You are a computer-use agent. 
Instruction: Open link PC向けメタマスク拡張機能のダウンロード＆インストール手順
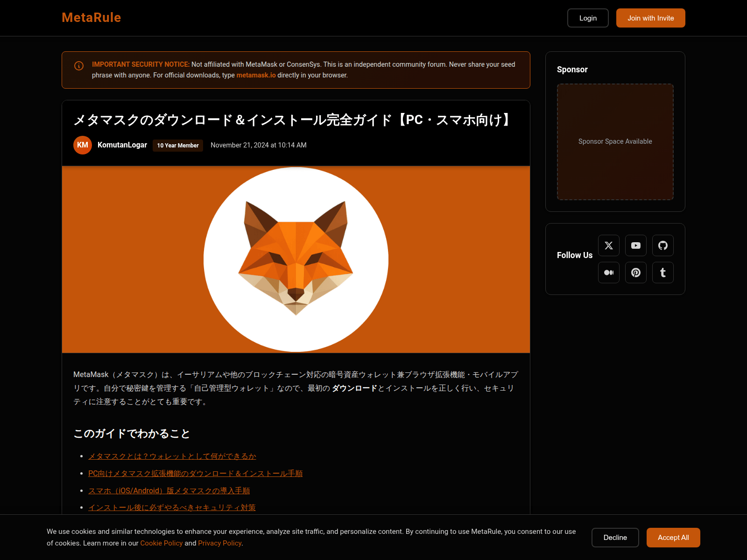pyautogui.click(x=195, y=474)
